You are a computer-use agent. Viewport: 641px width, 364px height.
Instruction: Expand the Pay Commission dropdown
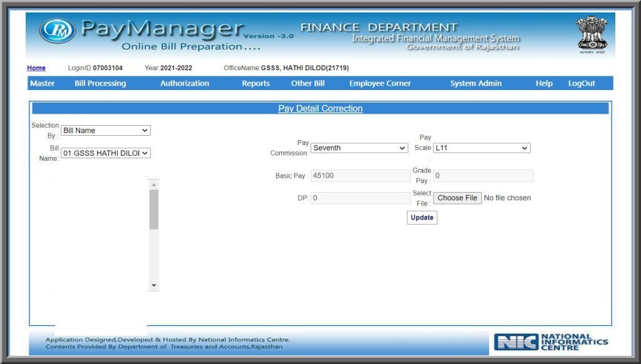[359, 148]
